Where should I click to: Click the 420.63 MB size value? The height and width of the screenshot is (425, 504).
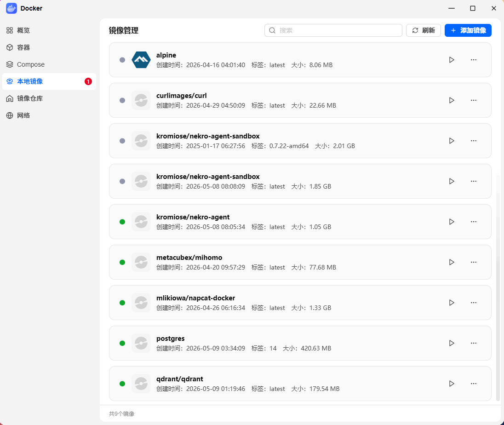tap(316, 349)
